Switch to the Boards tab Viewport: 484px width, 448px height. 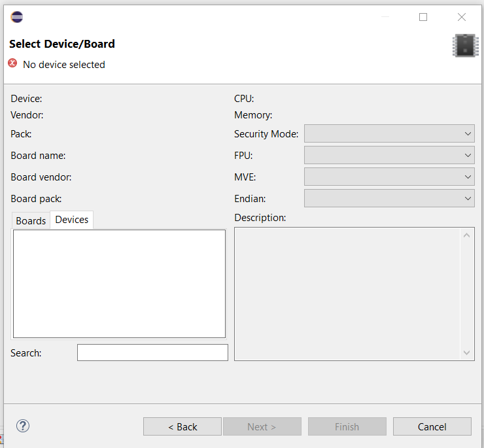(31, 220)
